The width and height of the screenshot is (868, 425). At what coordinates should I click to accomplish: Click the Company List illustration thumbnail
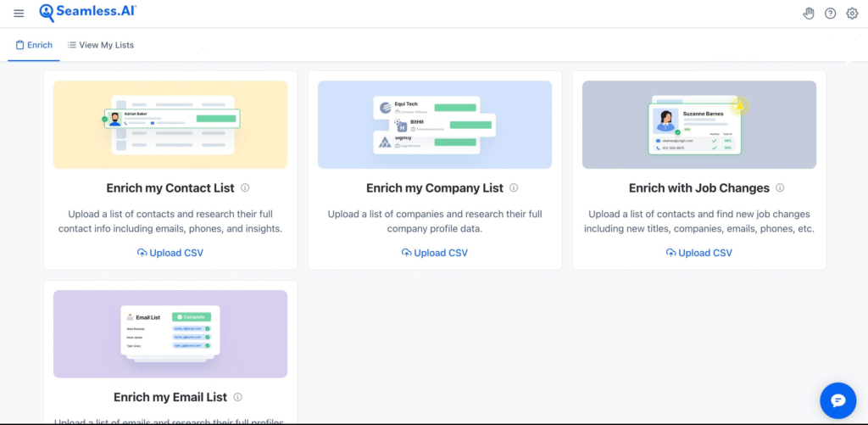[x=435, y=125]
